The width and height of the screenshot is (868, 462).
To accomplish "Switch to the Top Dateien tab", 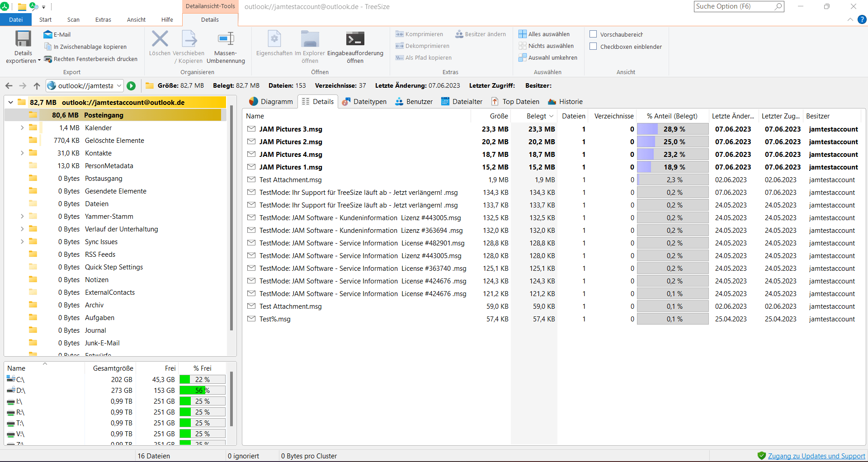I will 515,102.
